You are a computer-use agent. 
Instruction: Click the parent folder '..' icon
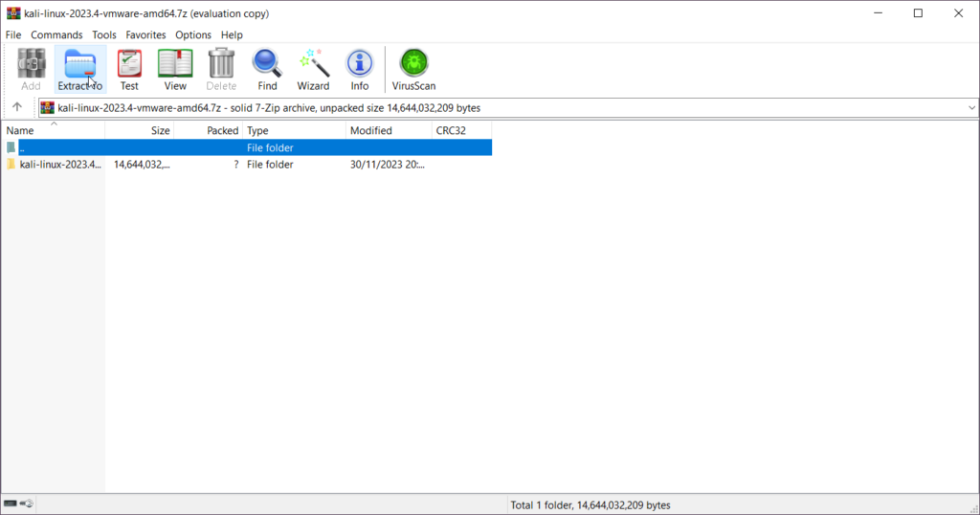coord(11,147)
